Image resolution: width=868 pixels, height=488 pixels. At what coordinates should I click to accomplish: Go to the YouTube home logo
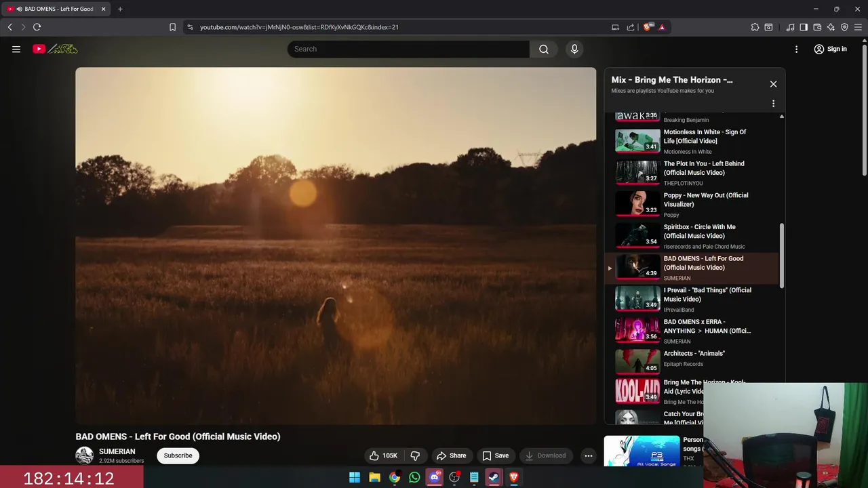coord(56,49)
